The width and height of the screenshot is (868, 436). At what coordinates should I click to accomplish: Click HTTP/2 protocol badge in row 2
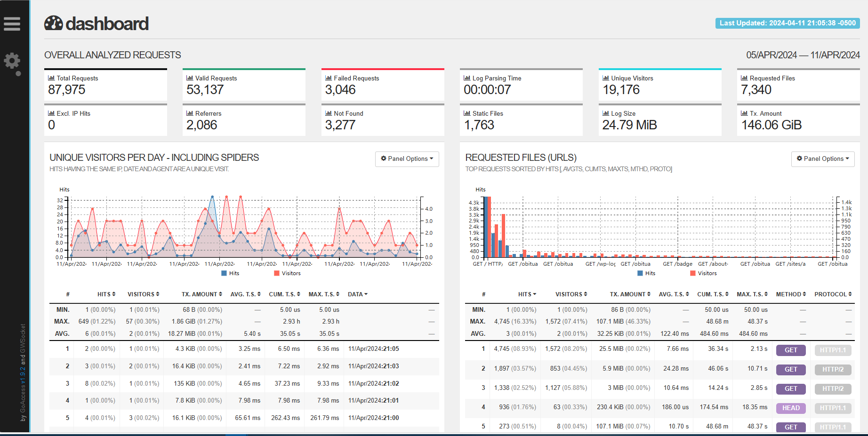(x=833, y=370)
